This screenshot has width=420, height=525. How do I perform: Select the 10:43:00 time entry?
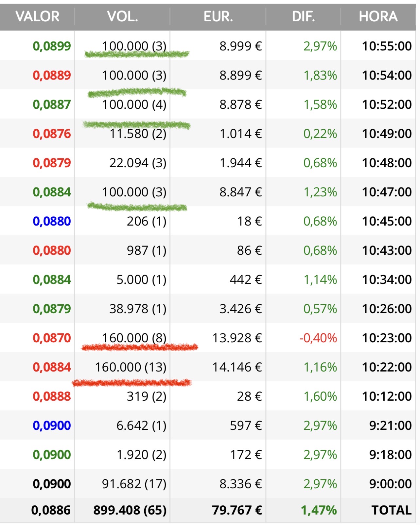pos(387,250)
